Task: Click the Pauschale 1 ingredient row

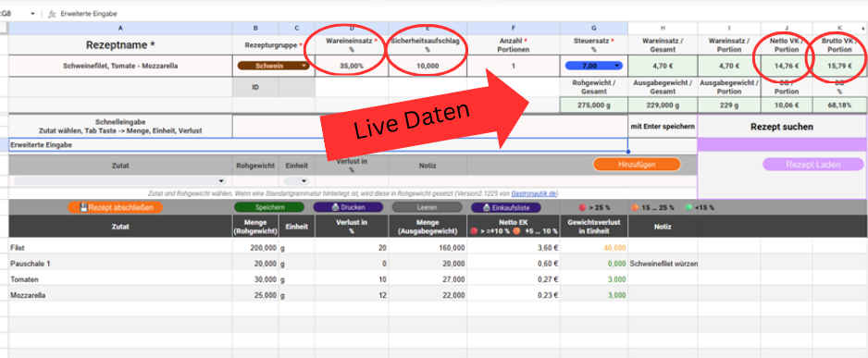Action: tap(438, 264)
